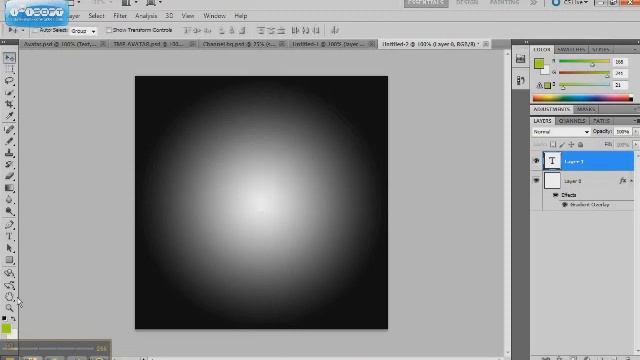Image resolution: width=640 pixels, height=360 pixels.
Task: Click lock transparent pixels icon in Layers panel
Action: pos(553,144)
